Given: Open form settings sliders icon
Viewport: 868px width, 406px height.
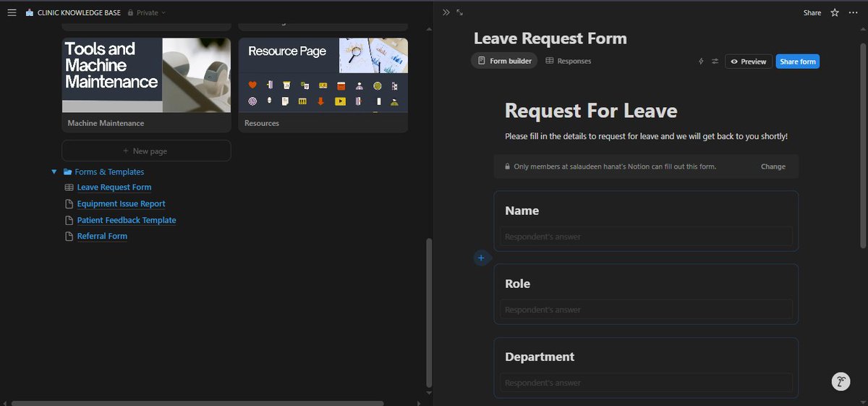Looking at the screenshot, I should 715,62.
